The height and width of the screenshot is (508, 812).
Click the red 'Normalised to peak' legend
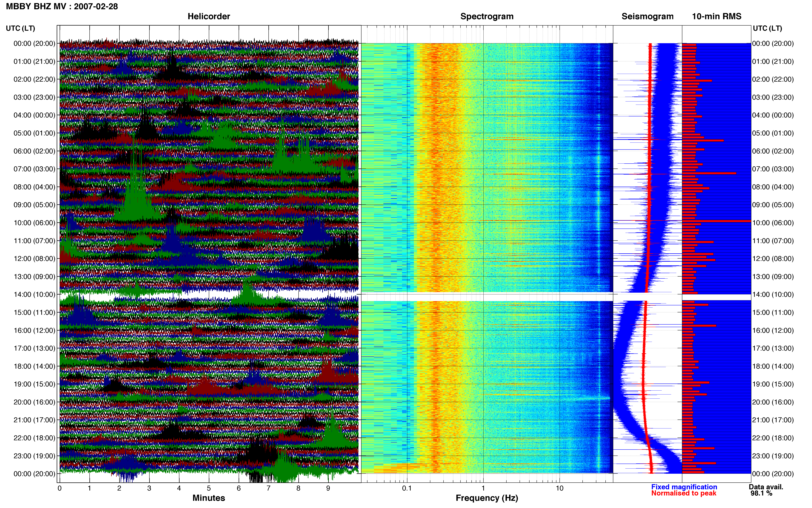[x=684, y=493]
